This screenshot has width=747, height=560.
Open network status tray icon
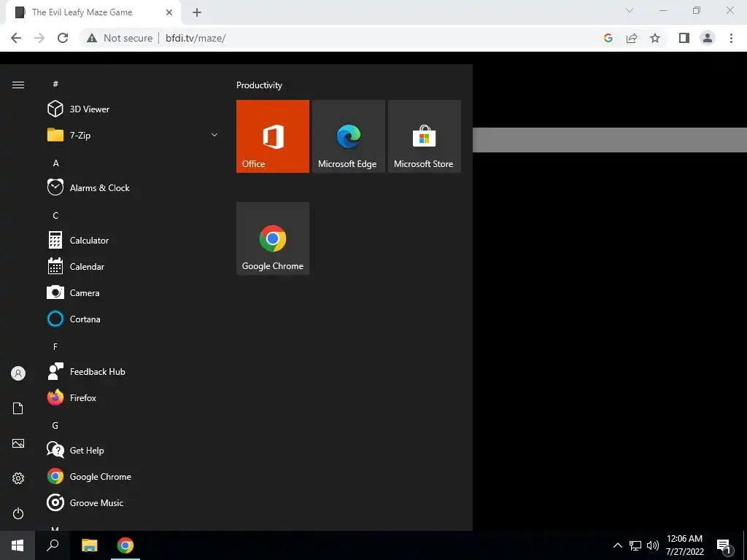pos(635,545)
